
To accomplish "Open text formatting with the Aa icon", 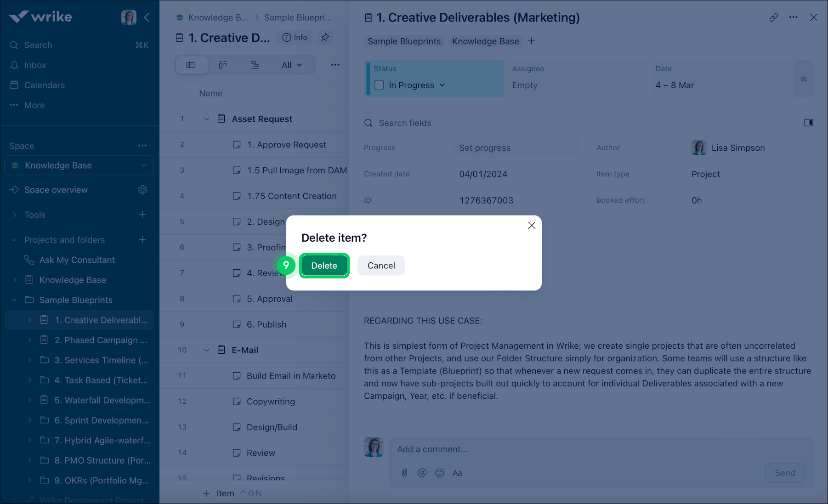I will click(x=457, y=473).
